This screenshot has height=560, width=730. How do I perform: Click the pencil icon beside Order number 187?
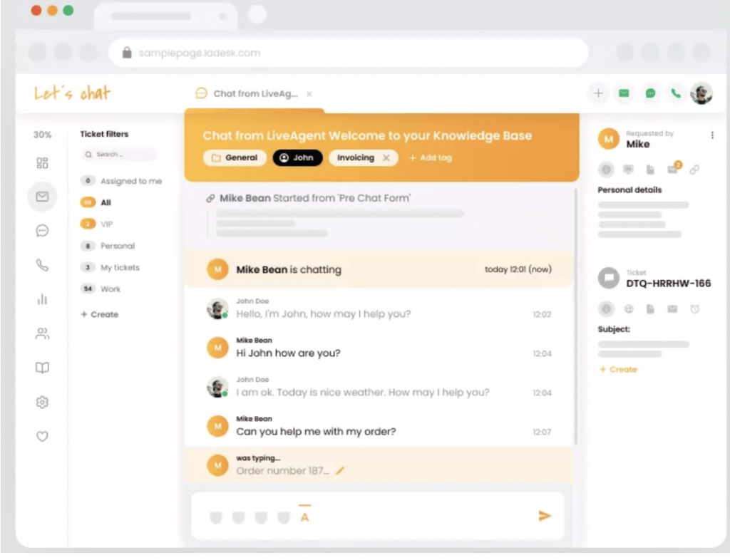coord(340,471)
